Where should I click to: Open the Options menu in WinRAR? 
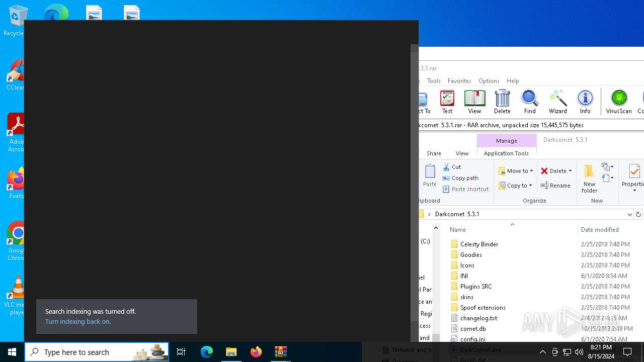click(489, 80)
